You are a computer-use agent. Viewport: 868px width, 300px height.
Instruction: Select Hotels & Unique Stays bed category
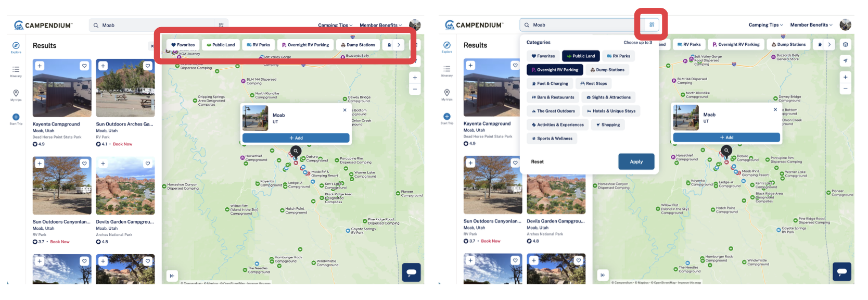click(611, 111)
